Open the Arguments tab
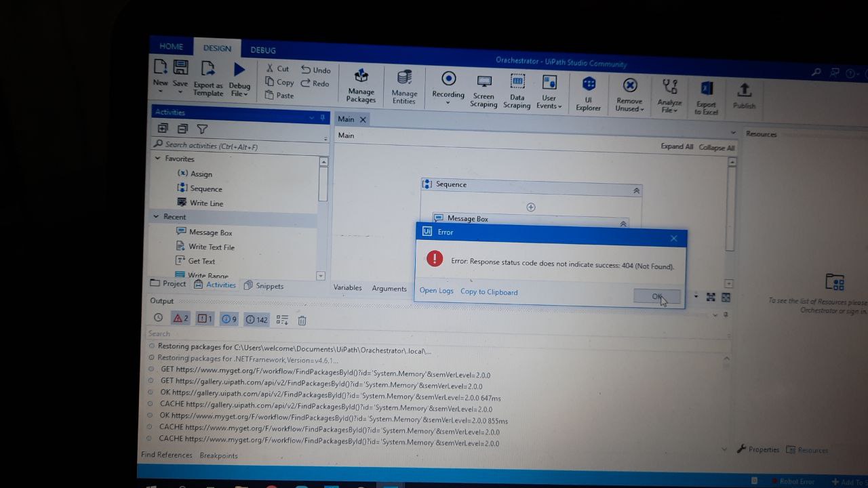Screen dimensions: 868x488 click(x=389, y=288)
